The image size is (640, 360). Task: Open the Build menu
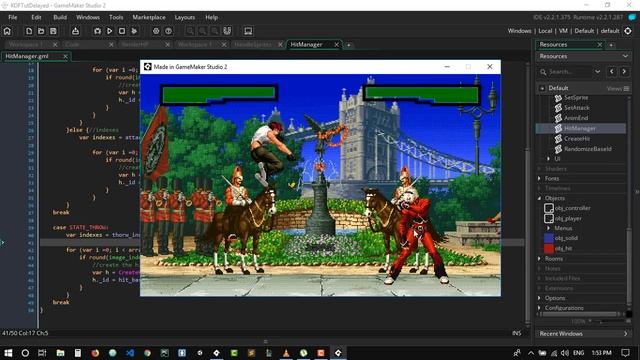click(60, 17)
